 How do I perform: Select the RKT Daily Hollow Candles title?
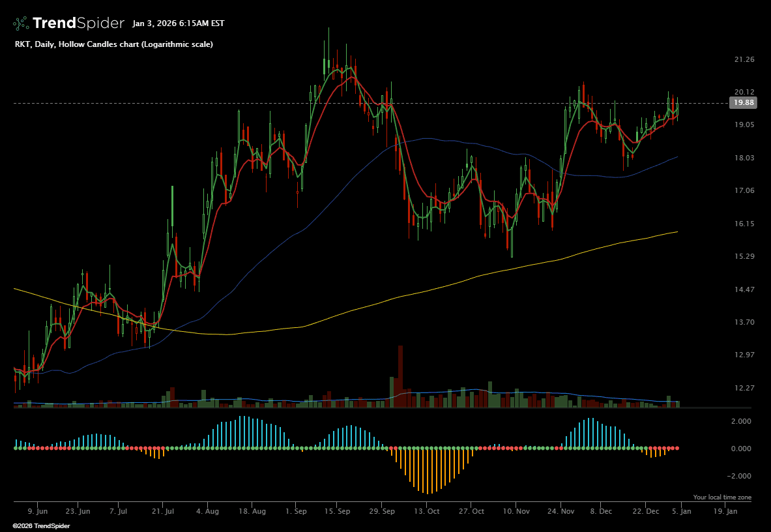coord(113,44)
